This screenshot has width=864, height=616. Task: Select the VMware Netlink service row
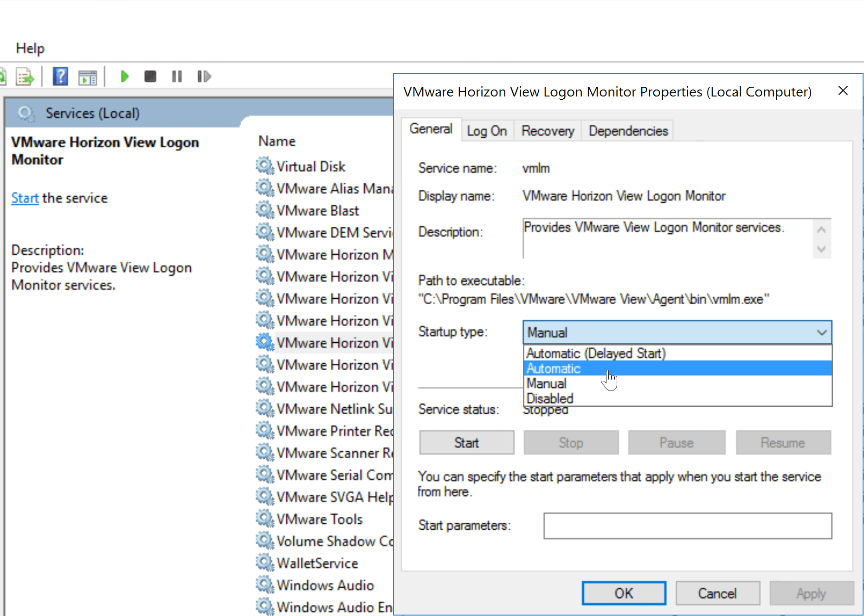click(324, 409)
